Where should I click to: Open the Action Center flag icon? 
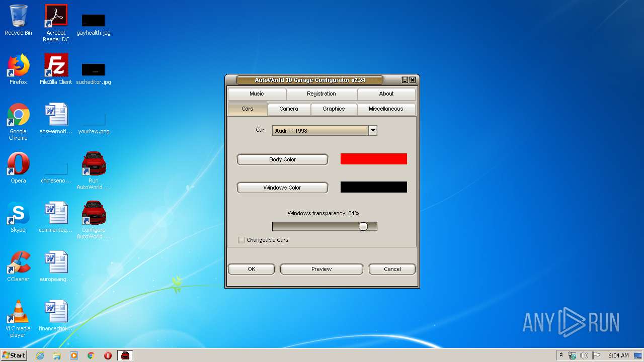596,355
